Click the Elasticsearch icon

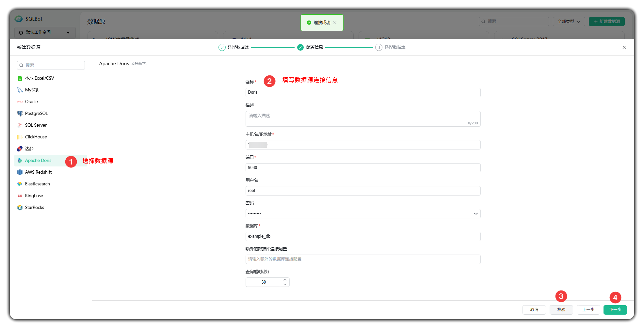click(x=20, y=184)
